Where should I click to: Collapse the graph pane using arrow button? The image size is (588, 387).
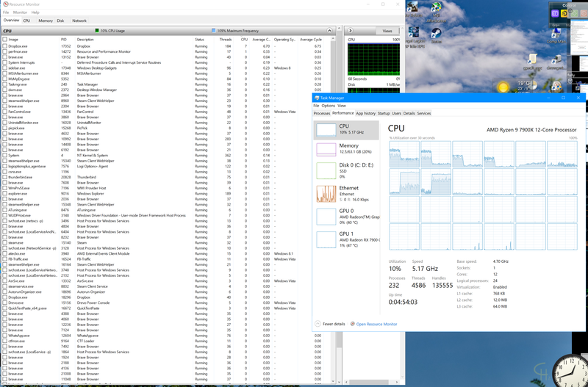coord(348,32)
